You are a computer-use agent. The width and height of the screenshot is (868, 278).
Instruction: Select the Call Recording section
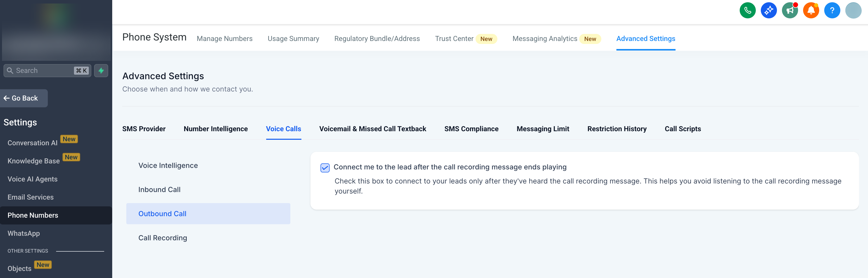click(163, 238)
